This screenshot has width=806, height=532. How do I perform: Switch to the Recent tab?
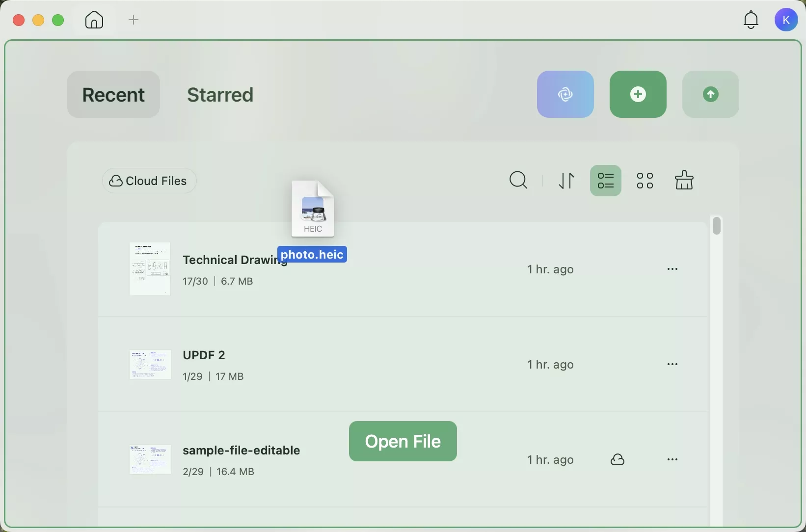[x=113, y=94]
